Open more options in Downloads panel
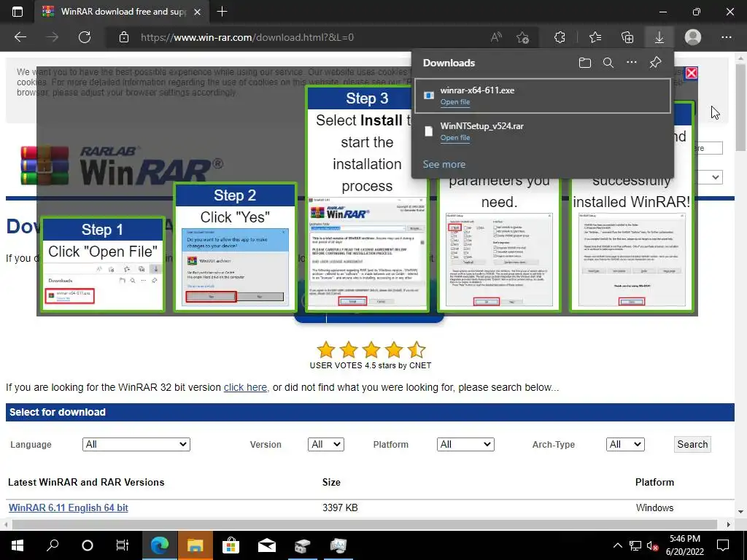 (632, 63)
